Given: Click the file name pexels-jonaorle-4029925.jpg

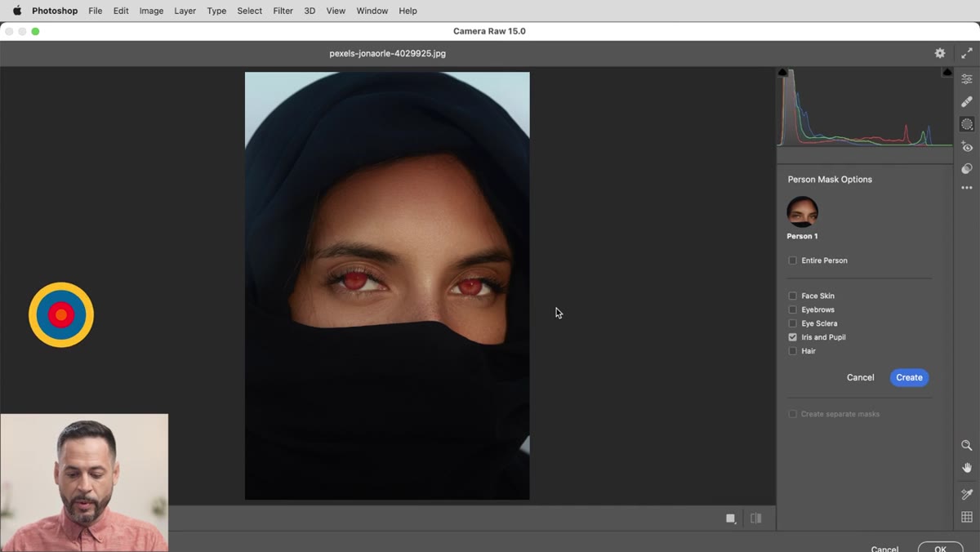Looking at the screenshot, I should [x=387, y=53].
